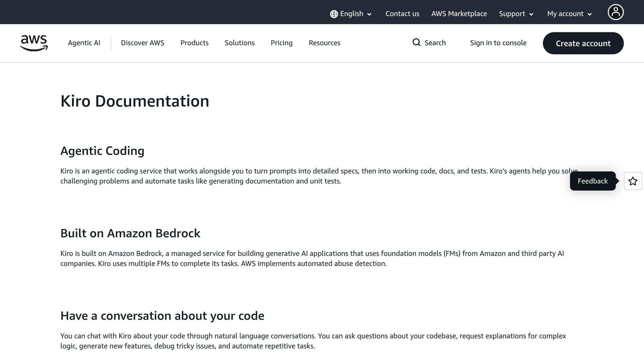Open the Agentic AI menu
The height and width of the screenshot is (362, 644).
84,43
